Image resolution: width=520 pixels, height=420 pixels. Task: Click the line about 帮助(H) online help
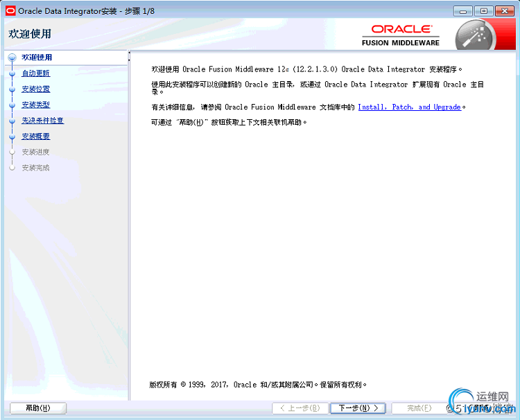click(229, 122)
